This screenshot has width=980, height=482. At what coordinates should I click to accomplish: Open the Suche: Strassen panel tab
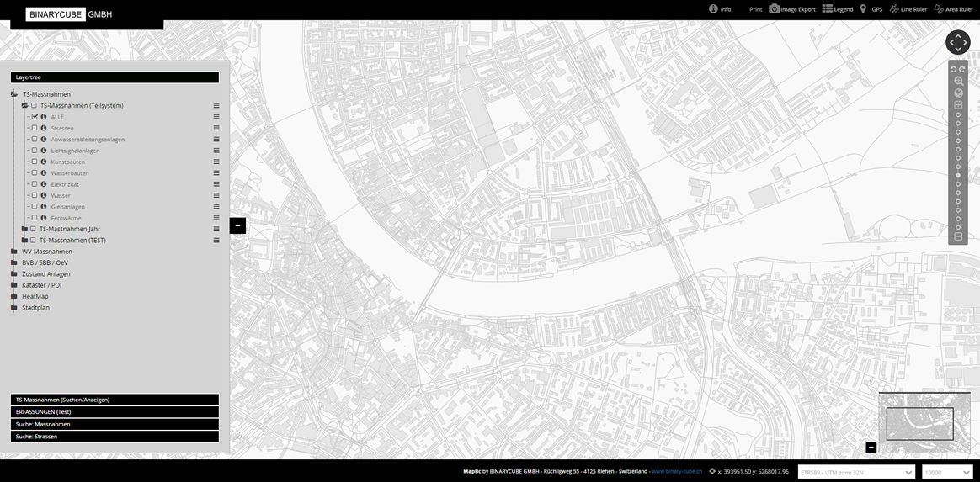[115, 437]
